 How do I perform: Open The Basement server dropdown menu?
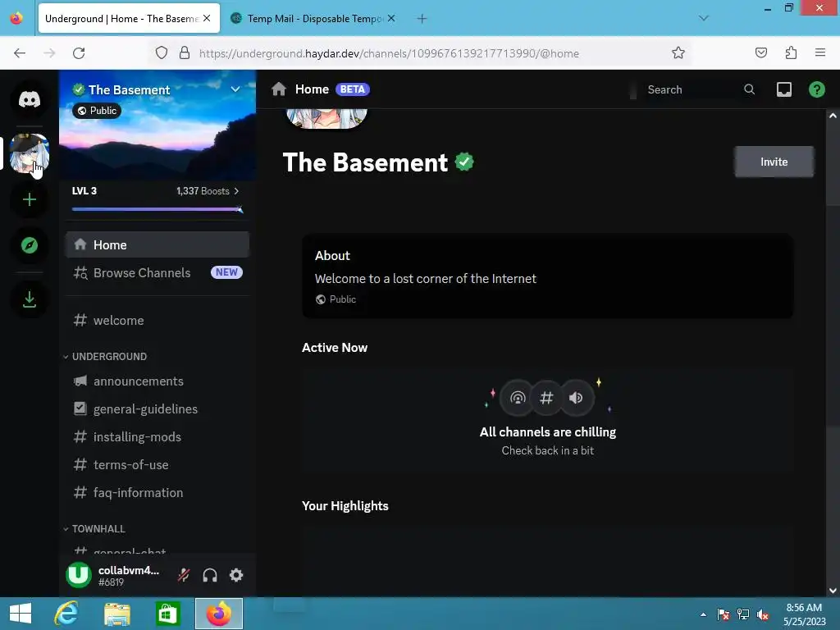point(235,89)
